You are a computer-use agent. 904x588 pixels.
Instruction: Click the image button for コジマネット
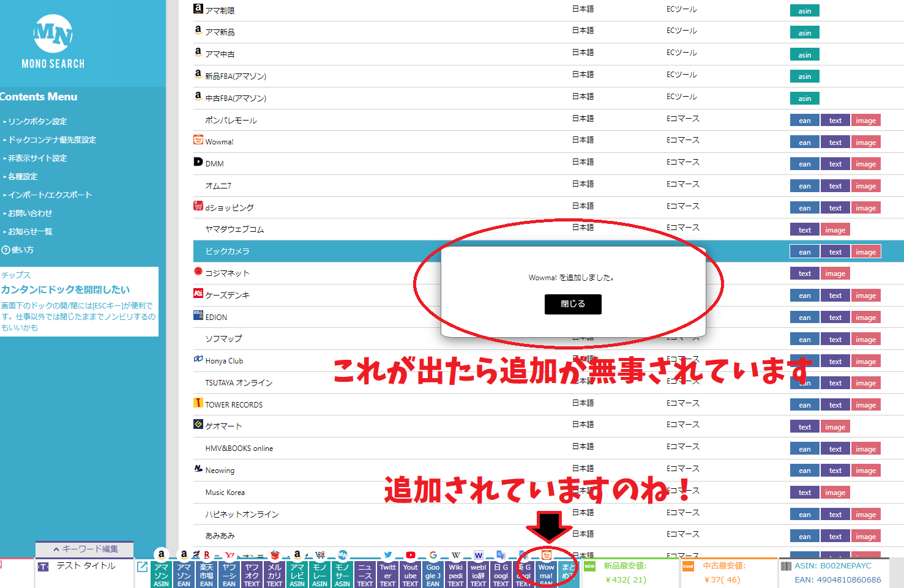[835, 274]
